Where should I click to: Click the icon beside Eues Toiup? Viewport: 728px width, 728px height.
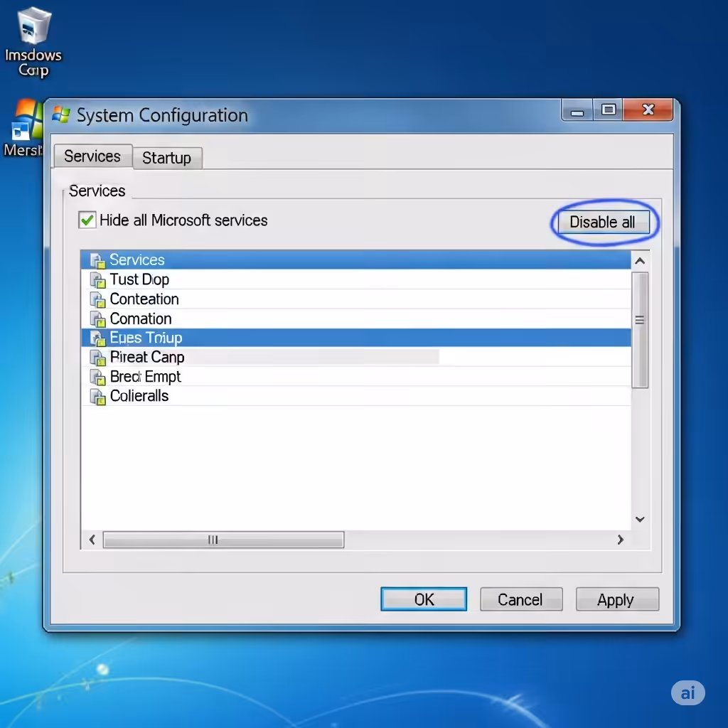coord(97,338)
